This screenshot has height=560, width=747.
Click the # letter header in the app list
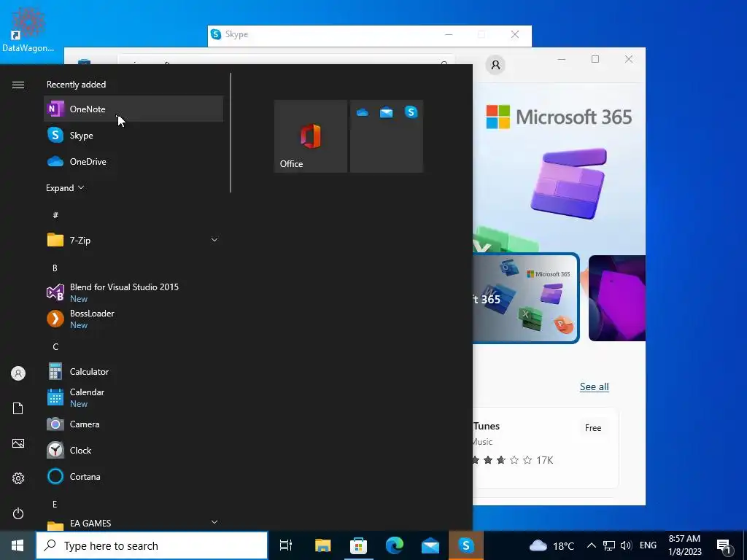click(x=55, y=215)
